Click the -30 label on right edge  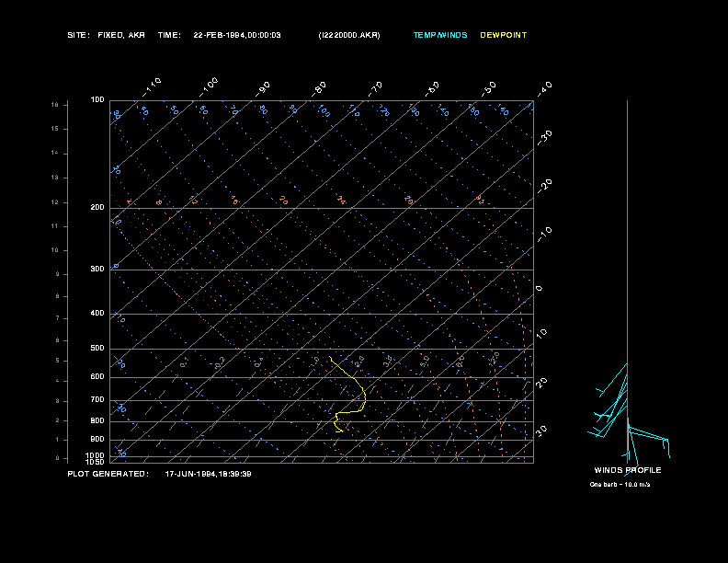point(544,138)
